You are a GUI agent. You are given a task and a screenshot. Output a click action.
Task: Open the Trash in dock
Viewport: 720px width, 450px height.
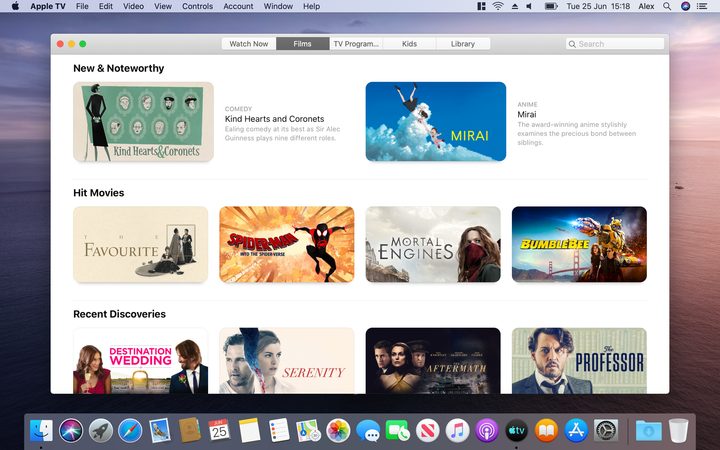[x=679, y=431]
